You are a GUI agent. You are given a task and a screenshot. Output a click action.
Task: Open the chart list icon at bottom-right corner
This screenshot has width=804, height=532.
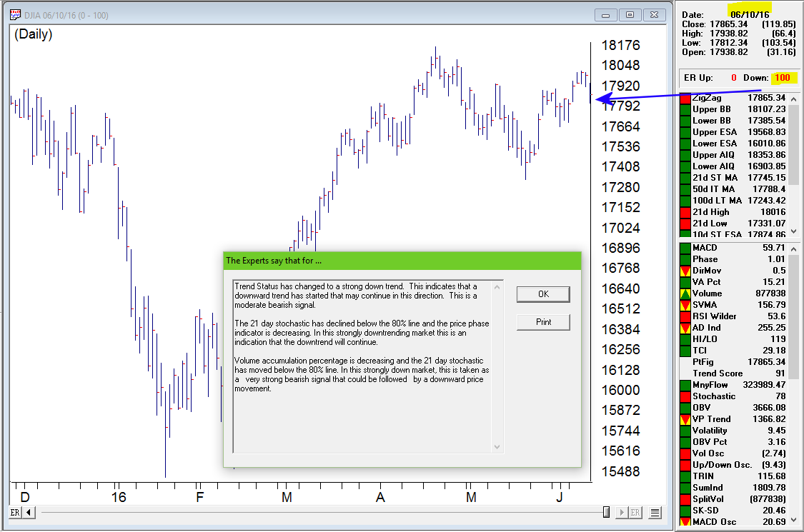pos(654,512)
